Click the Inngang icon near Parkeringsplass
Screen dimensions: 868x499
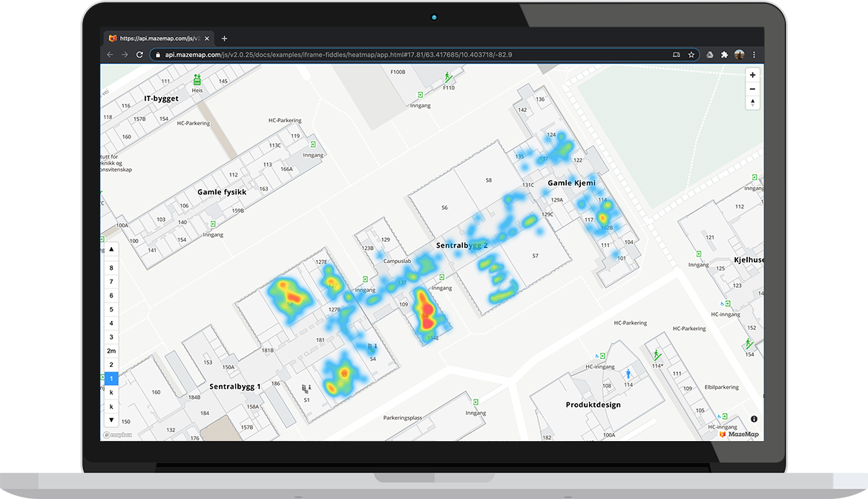click(476, 402)
